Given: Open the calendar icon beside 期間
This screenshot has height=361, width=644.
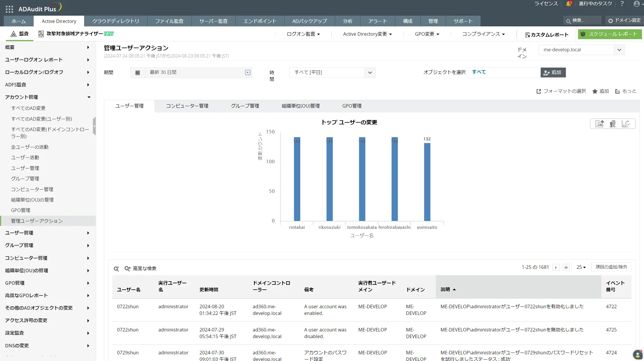Looking at the screenshot, I should click(x=138, y=72).
